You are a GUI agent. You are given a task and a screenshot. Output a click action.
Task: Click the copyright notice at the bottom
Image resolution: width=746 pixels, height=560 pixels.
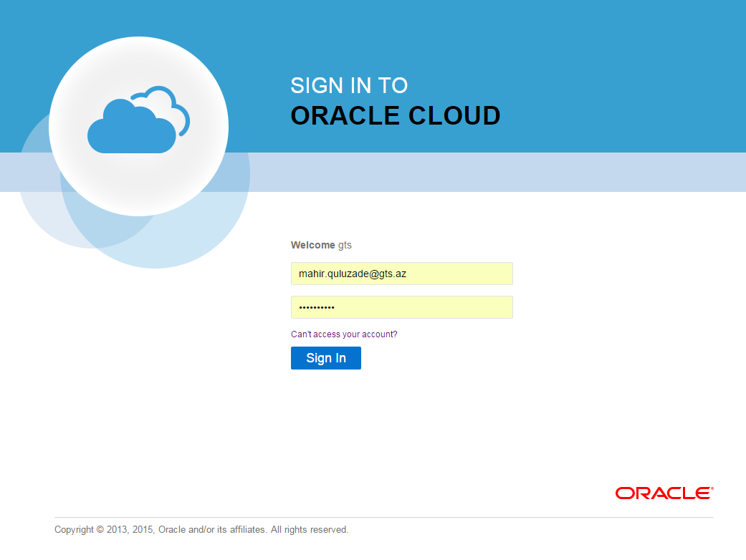pos(201,529)
